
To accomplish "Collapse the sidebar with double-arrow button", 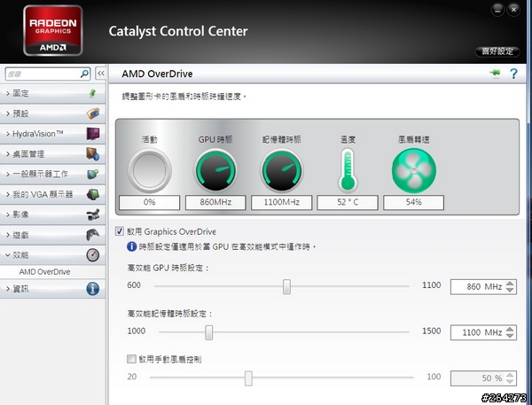I will click(x=101, y=74).
